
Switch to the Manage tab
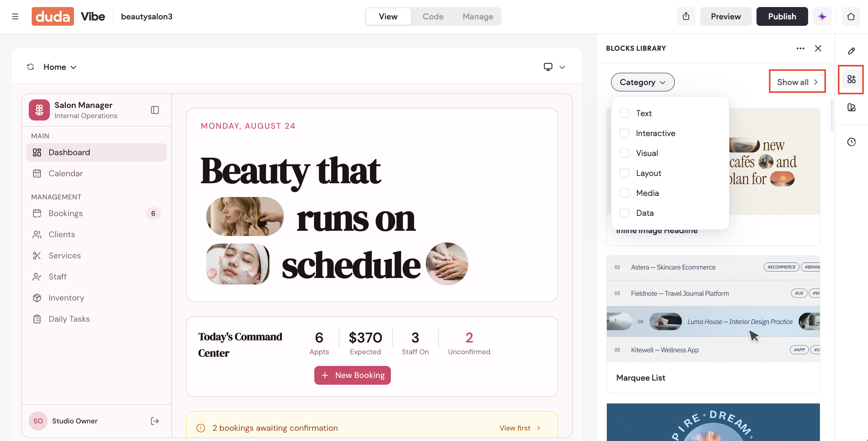coord(477,16)
